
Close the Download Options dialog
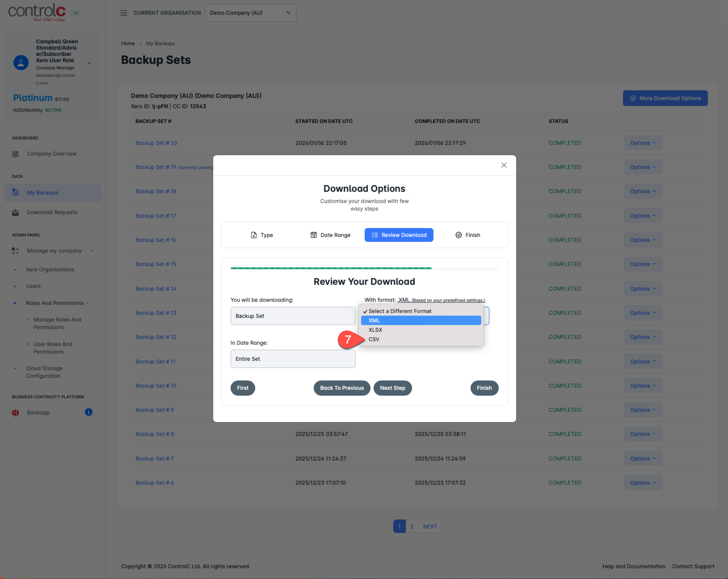pos(504,165)
